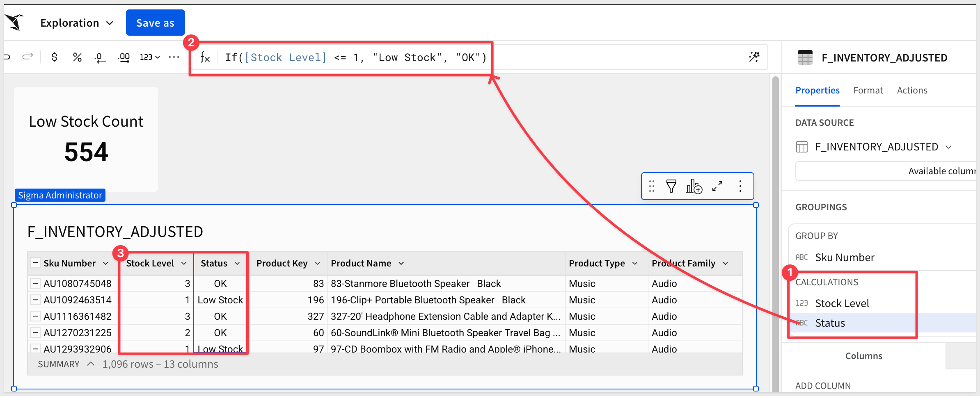The width and height of the screenshot is (980, 396).
Task: Open the filter icon on table toolbar
Action: tap(671, 187)
